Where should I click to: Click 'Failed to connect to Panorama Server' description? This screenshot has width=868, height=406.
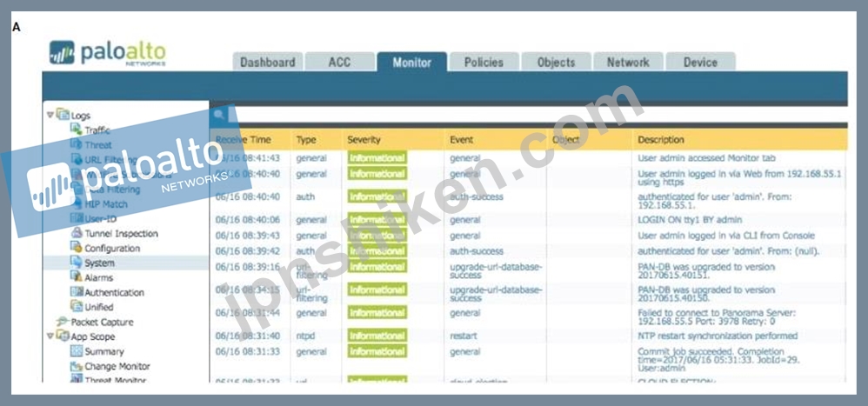pos(717,317)
